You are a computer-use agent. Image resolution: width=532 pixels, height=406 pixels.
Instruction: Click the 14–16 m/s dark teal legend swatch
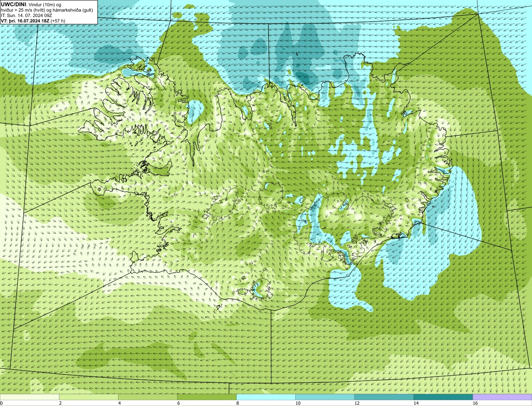443,397
